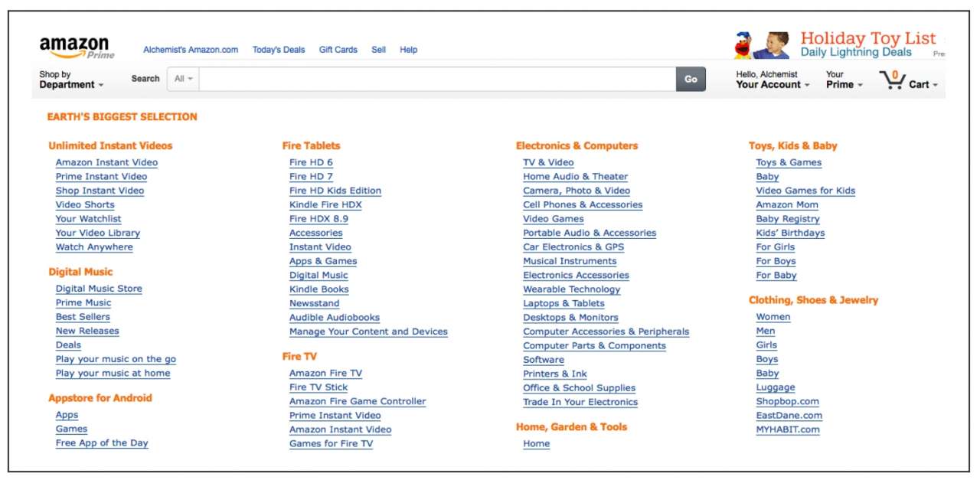Screen dimensions: 980x480
Task: Open the Video Games link under Electronics & Computers
Action: click(x=553, y=219)
